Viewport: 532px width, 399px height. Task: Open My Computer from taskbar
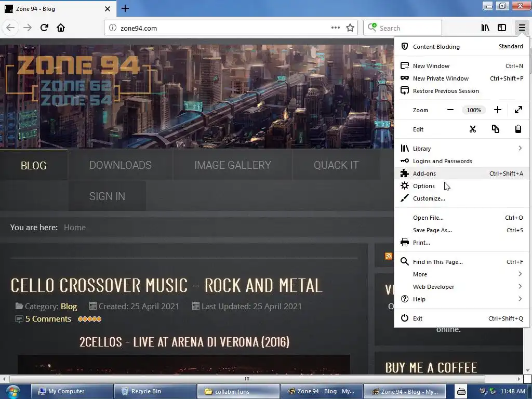coord(72,391)
